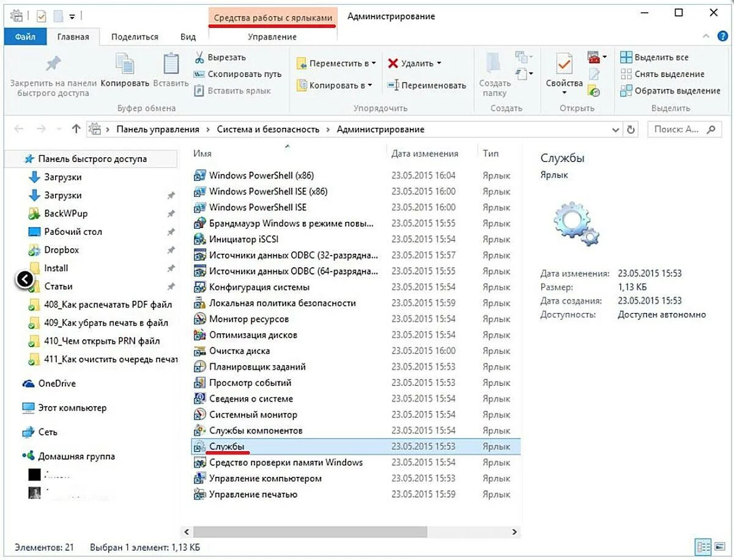Switch to the Поделиться tab
734x560 pixels.
[x=135, y=37]
